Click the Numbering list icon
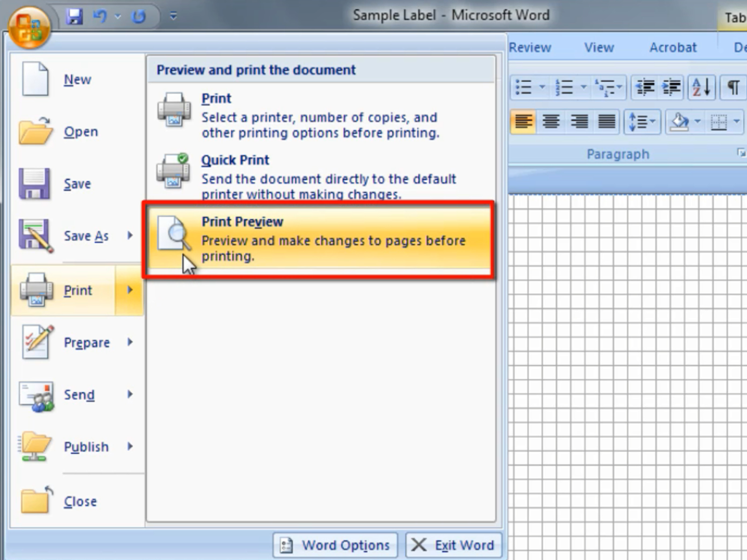Screen dimensions: 747x560 pos(564,87)
